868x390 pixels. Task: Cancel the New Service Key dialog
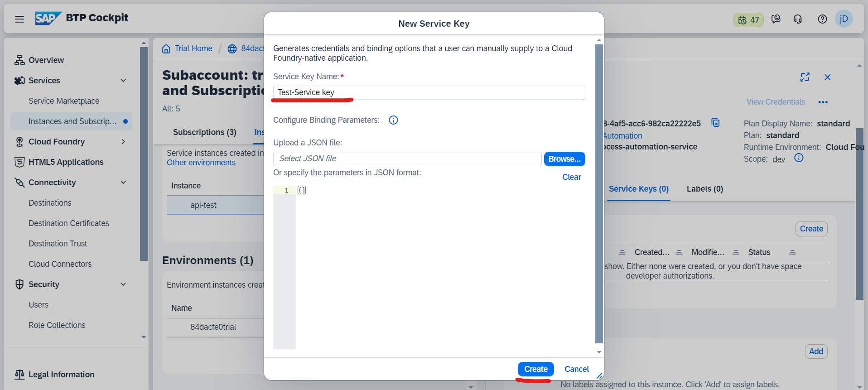pos(577,369)
